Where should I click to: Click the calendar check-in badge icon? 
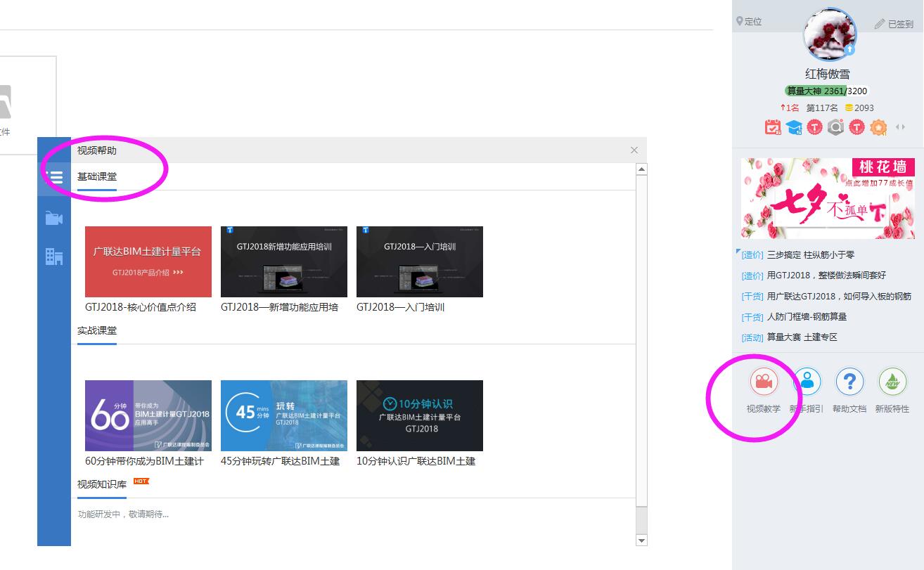point(773,127)
